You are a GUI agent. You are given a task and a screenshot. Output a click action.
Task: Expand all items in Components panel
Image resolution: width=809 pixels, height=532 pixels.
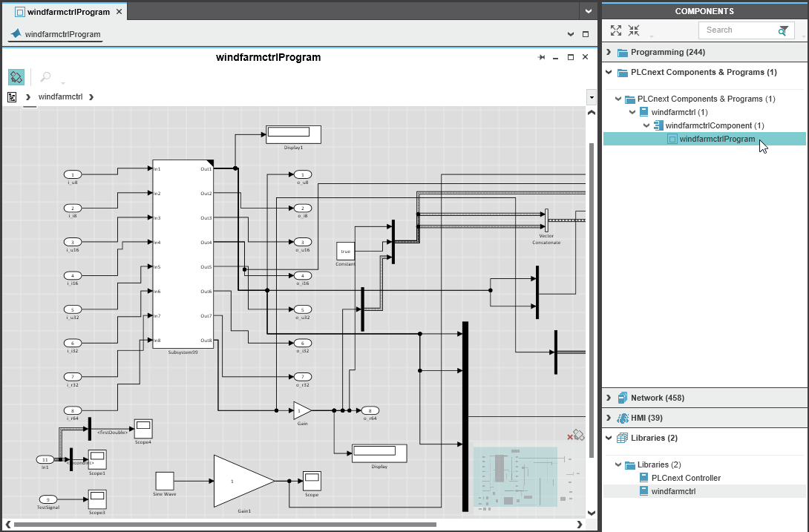[x=615, y=30]
